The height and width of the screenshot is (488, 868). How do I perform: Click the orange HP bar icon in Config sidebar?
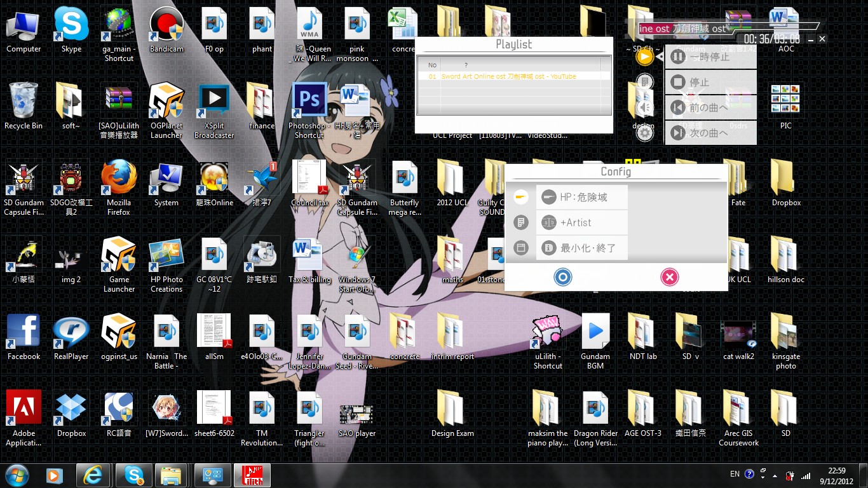520,197
